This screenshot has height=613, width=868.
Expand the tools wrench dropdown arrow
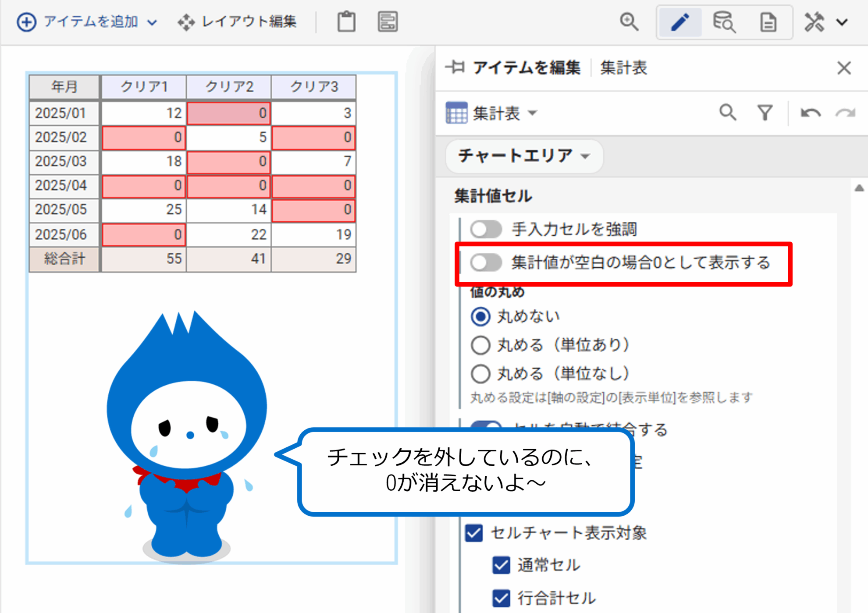[842, 22]
